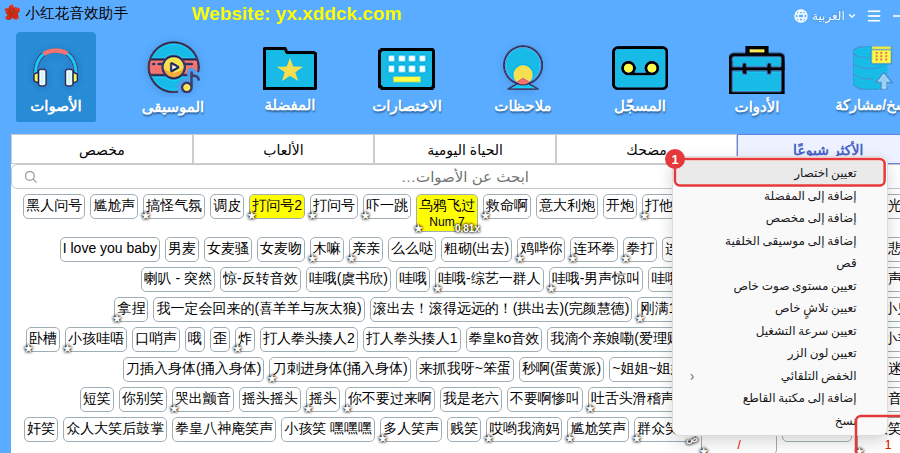900x453 pixels.
Task: Switch to the مخصص tab
Action: tap(102, 150)
